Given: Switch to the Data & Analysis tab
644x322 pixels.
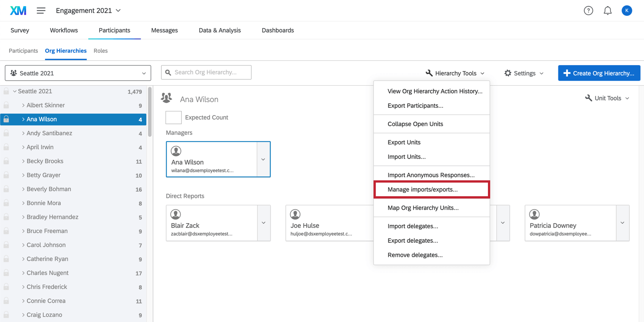Looking at the screenshot, I should [220, 30].
